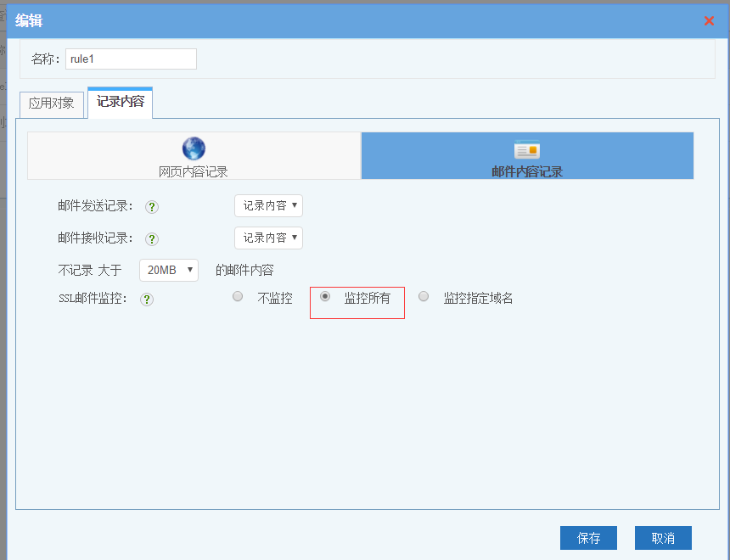Click help icon next to SSL邮件监控
The height and width of the screenshot is (560, 730).
(x=147, y=299)
